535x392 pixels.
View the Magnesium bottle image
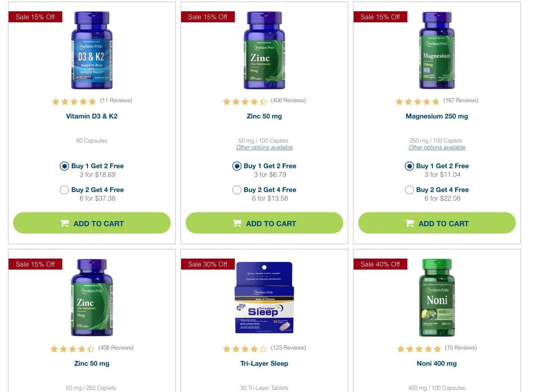point(437,50)
